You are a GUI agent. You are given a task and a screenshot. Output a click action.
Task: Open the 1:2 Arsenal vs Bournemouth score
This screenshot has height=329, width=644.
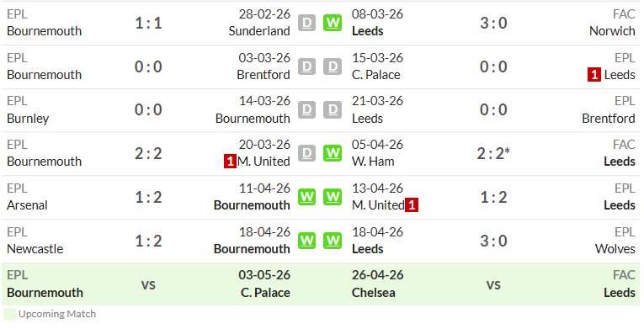coord(148,197)
